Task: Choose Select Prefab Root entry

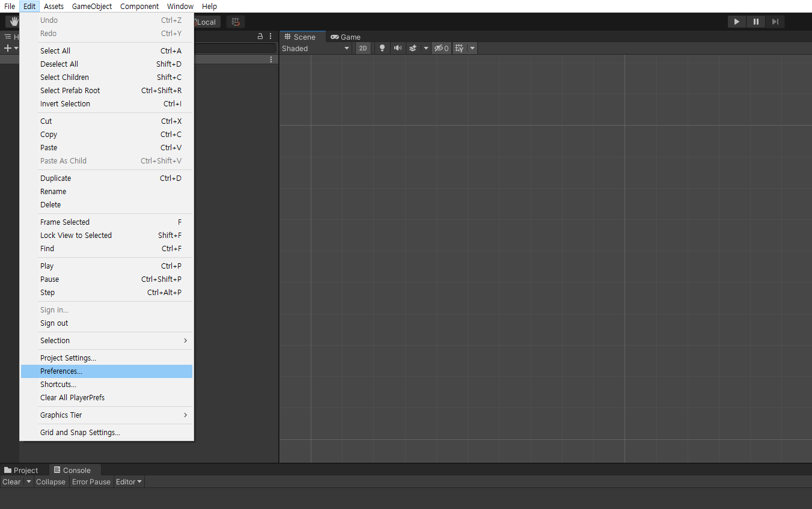Action: point(106,90)
